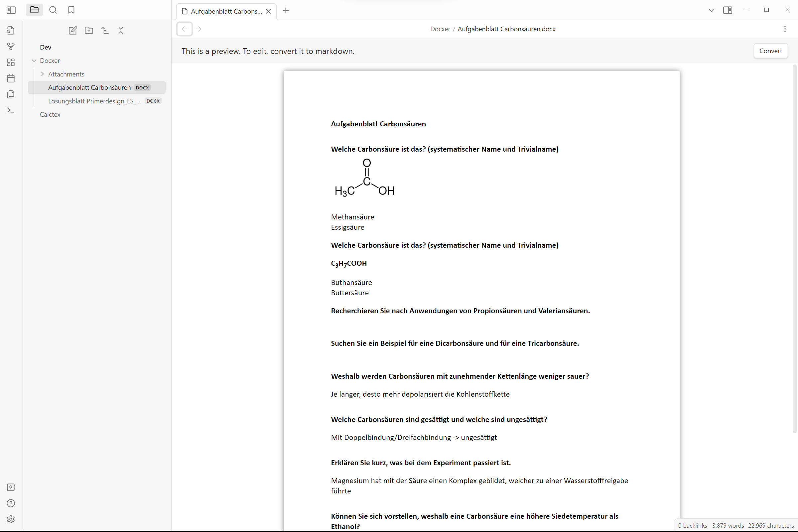Screen dimensions: 798x532
Task: Open a new tab with plus
Action: click(x=286, y=11)
